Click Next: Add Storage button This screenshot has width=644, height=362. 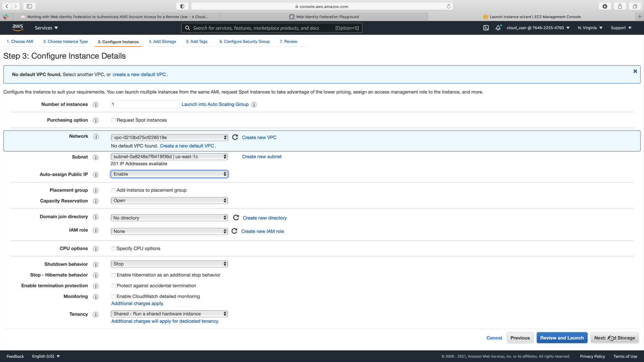click(x=615, y=338)
